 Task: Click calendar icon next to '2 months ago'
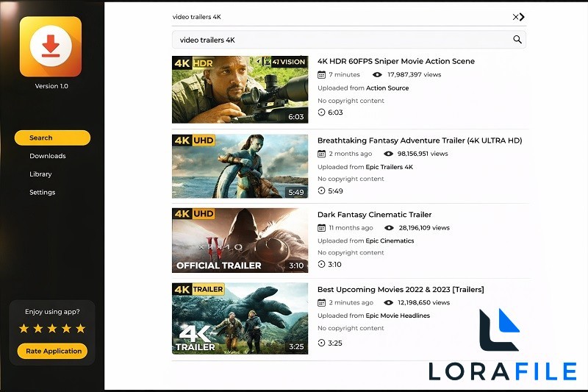point(321,154)
